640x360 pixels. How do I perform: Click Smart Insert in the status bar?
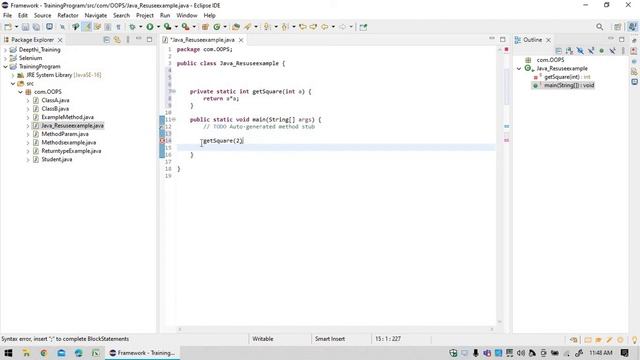(x=330, y=339)
